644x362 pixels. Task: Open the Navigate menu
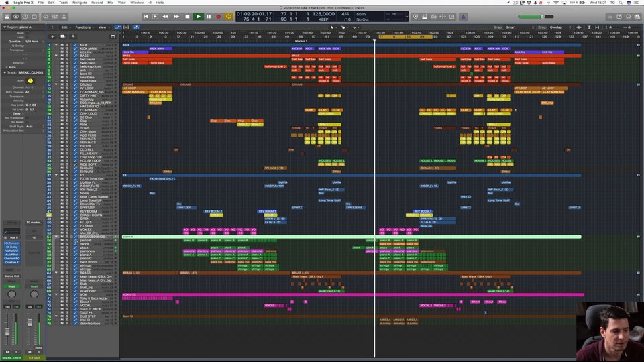tap(80, 3)
